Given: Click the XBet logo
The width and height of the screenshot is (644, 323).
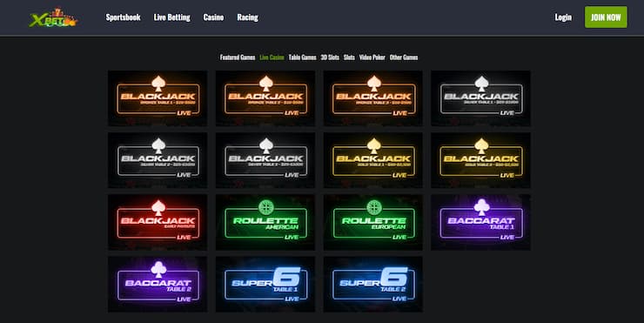Looking at the screenshot, I should [53, 17].
